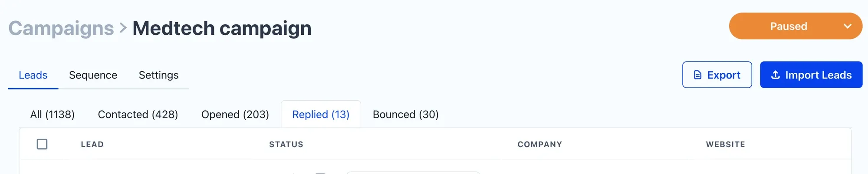Show Bounced (30) leads
This screenshot has height=174, width=868.
click(405, 115)
